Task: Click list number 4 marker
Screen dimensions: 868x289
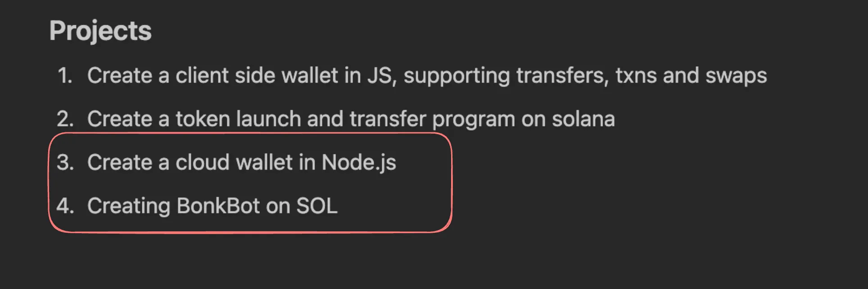Action: pyautogui.click(x=65, y=206)
